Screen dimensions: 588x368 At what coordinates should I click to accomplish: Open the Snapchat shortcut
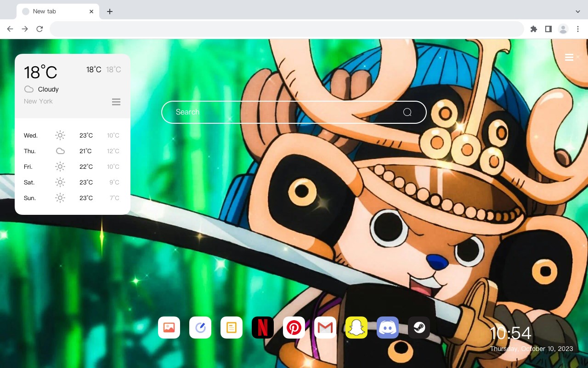coord(356,328)
